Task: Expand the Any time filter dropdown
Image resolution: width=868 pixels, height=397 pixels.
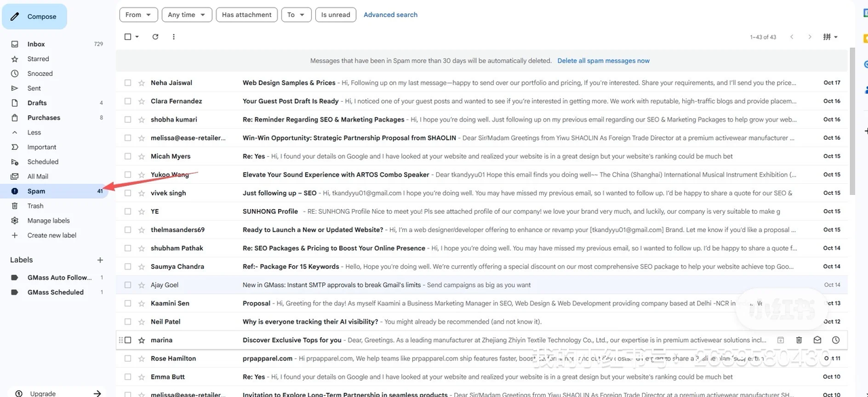Action: coord(186,15)
